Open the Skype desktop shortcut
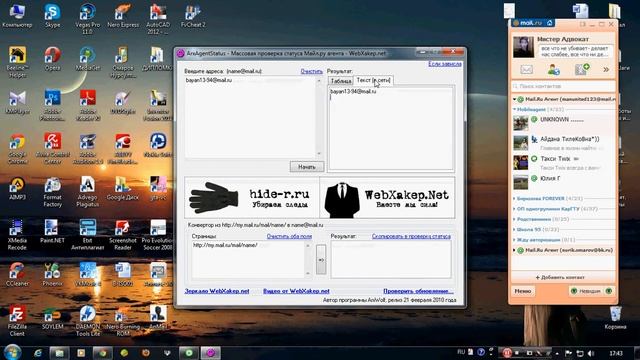640x360 pixels. [53, 16]
